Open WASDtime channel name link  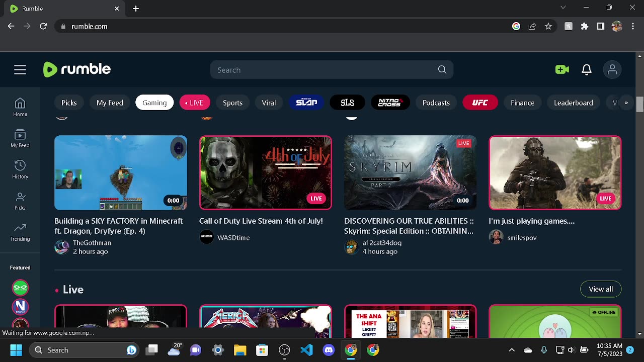233,237
